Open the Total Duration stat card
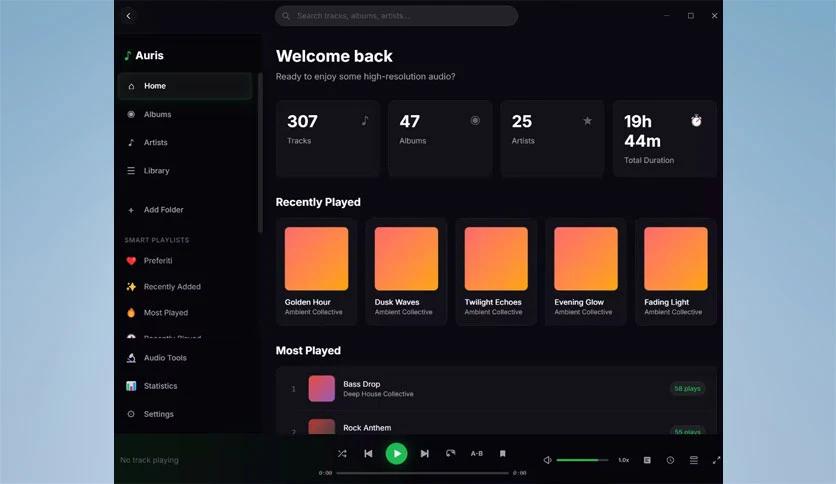 click(665, 138)
